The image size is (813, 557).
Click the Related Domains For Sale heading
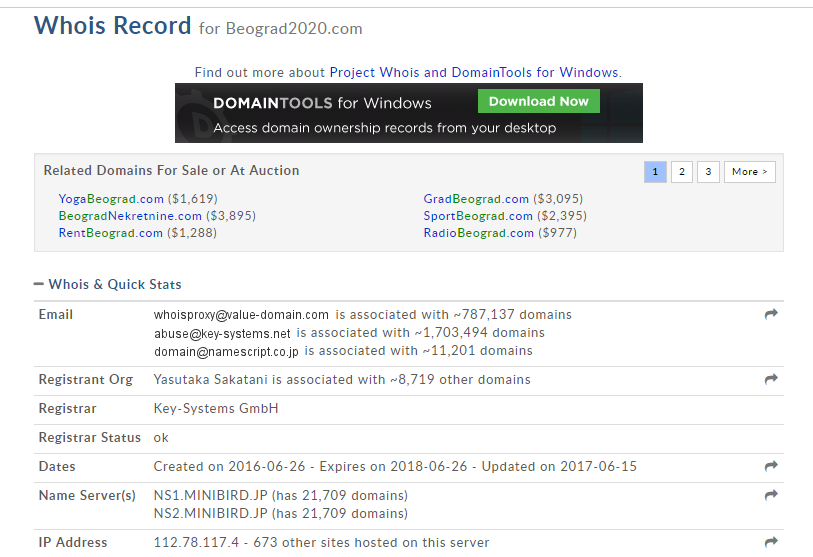[171, 170]
